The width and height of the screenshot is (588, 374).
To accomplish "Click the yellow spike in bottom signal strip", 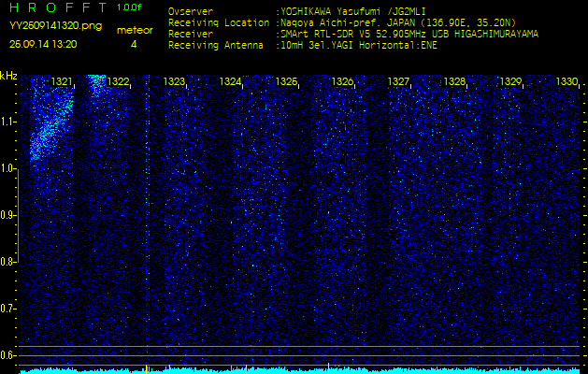I will point(147,369).
